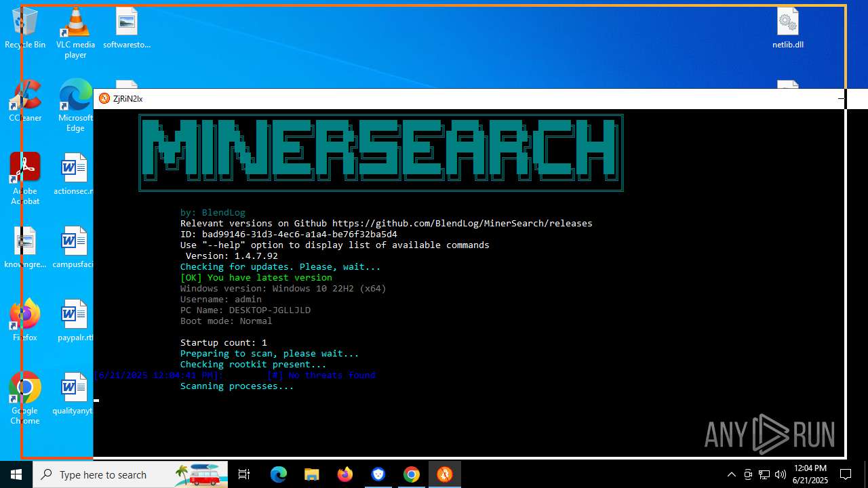Launch CCleaner desktop shortcut
The width and height of the screenshot is (868, 488).
[25, 102]
